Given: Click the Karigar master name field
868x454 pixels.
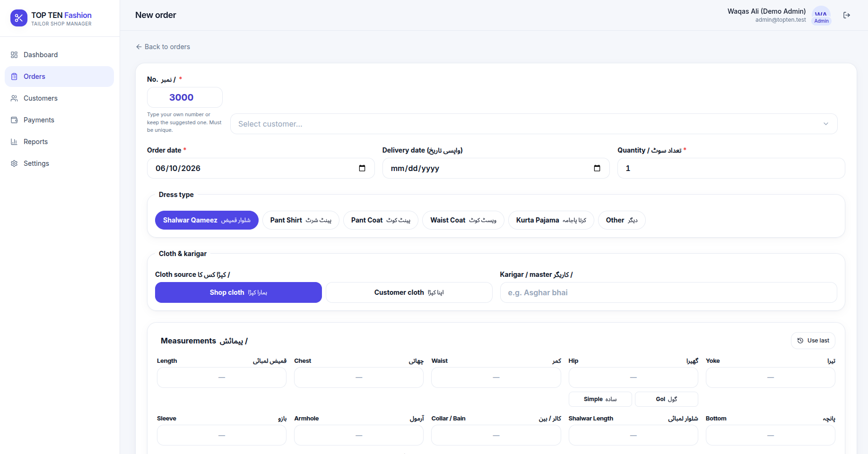Looking at the screenshot, I should pyautogui.click(x=668, y=292).
